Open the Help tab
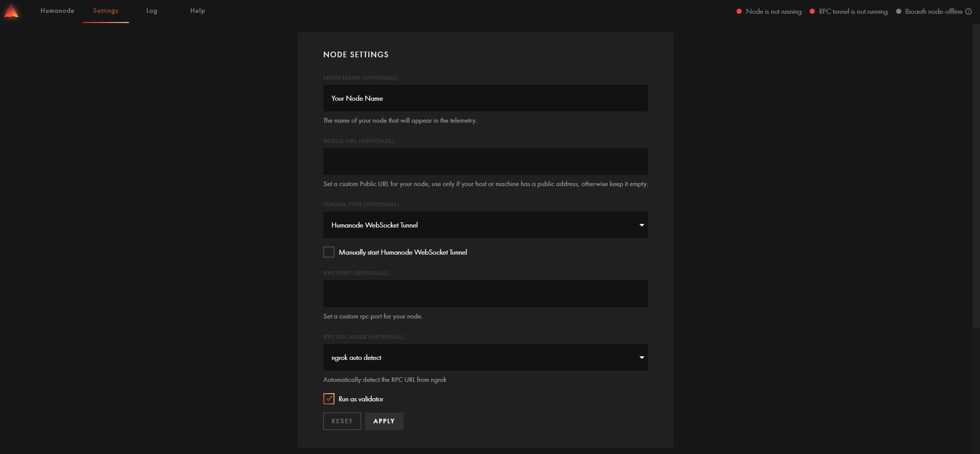 click(197, 11)
